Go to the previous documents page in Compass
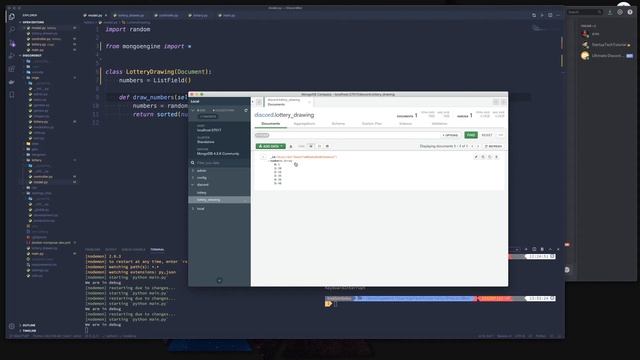This screenshot has height=360, width=640. [x=472, y=146]
